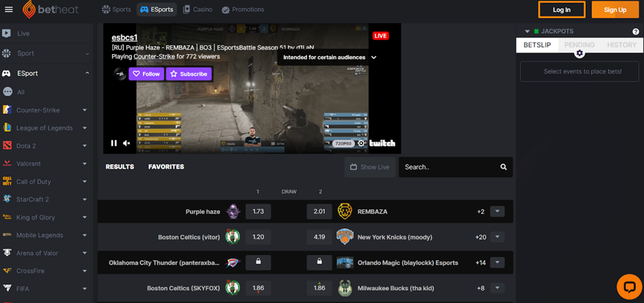Screen dimensions: 644x303
Task: Unmute the stream audio
Action: (x=127, y=143)
